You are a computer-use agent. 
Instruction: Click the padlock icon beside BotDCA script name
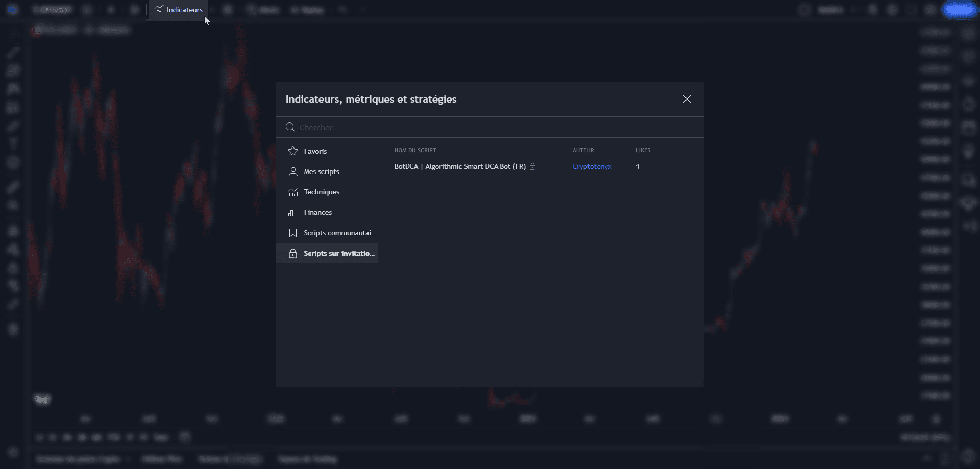pyautogui.click(x=532, y=166)
